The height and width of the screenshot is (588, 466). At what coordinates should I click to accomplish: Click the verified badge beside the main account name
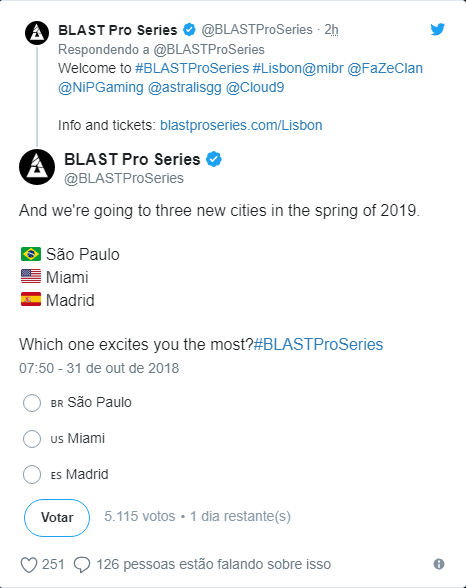(x=214, y=159)
